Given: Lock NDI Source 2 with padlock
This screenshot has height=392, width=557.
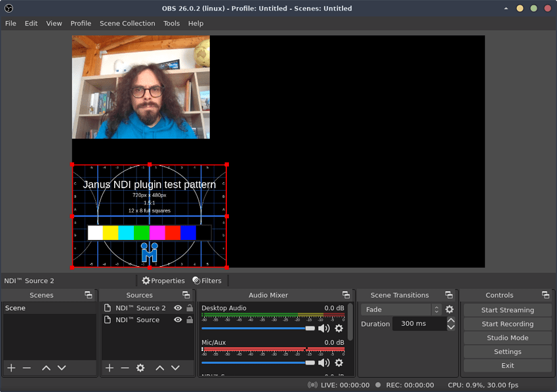Looking at the screenshot, I should [x=190, y=308].
